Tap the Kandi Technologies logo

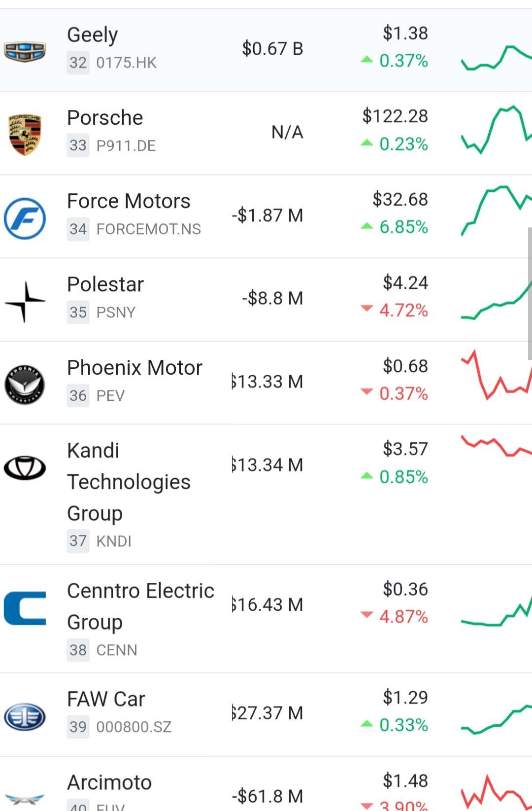25,468
